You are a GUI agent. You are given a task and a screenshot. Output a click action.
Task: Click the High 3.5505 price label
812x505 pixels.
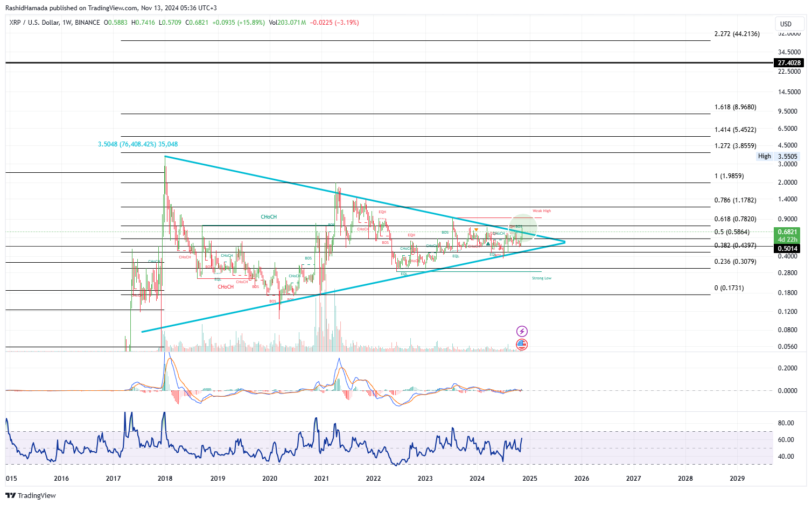778,156
